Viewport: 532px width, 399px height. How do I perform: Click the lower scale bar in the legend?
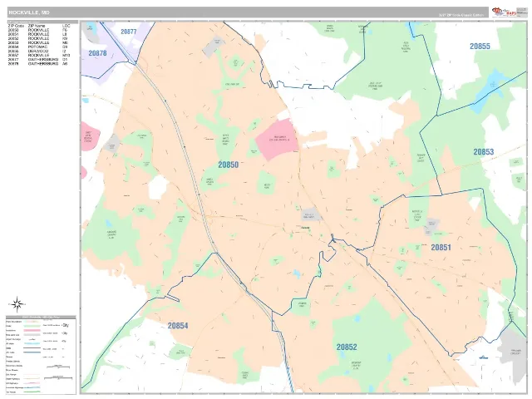coord(58,377)
